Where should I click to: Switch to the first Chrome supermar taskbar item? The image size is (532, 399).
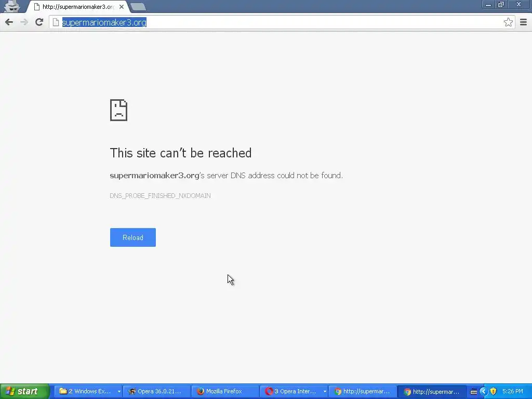[x=362, y=391]
